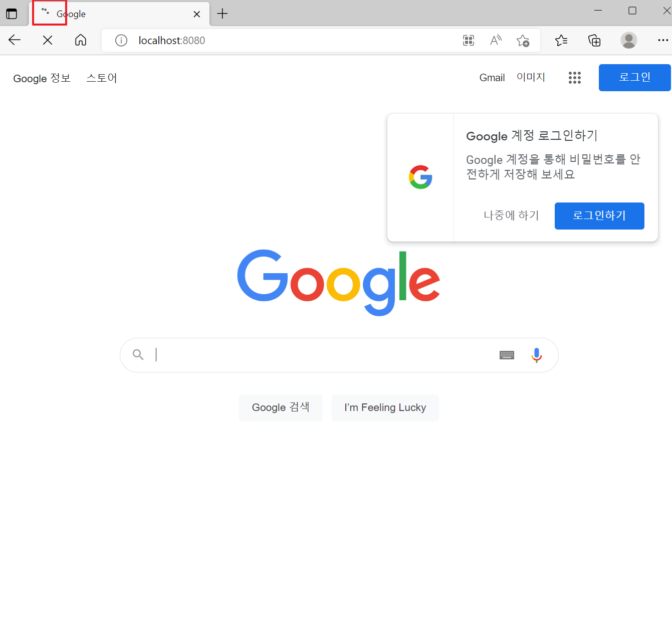Click the Google G icon in popup
The image size is (672, 619).
pos(420,177)
